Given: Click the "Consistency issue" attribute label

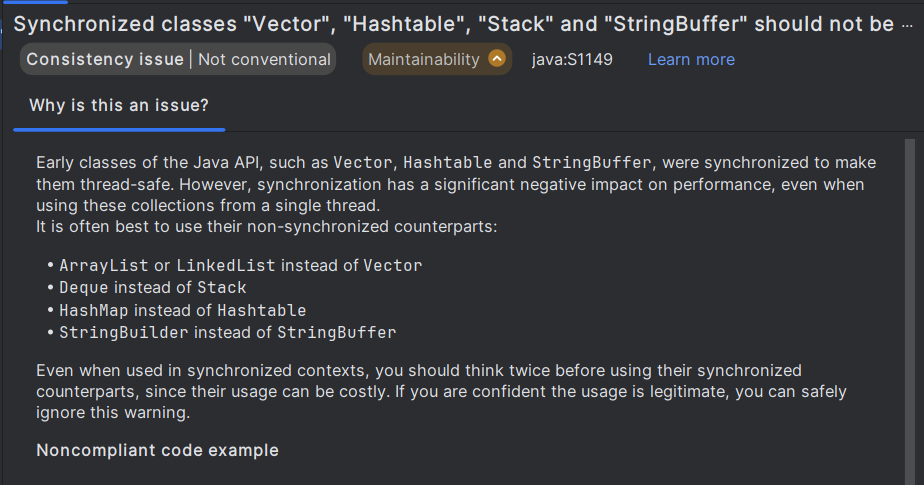Looking at the screenshot, I should click(107, 60).
